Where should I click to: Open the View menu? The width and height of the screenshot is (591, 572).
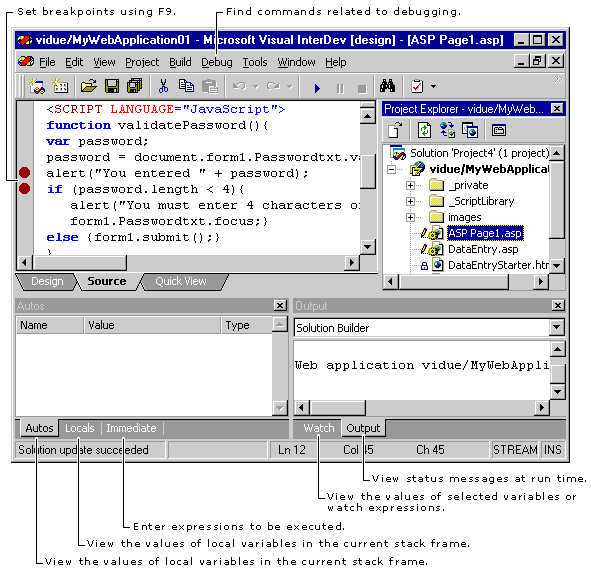[x=104, y=62]
